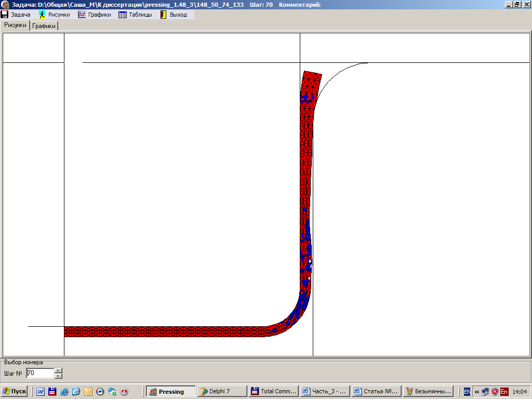Click the Выход exit menu item
Viewport: 532px width, 399px height.
tap(174, 15)
